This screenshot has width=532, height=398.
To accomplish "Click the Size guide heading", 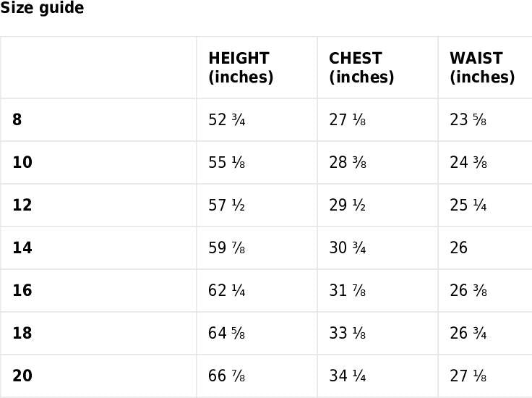I will coord(42,9).
